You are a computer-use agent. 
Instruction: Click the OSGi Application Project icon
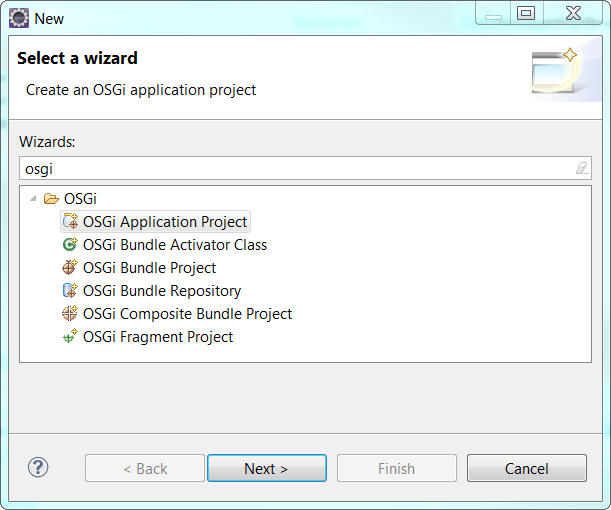tap(70, 222)
